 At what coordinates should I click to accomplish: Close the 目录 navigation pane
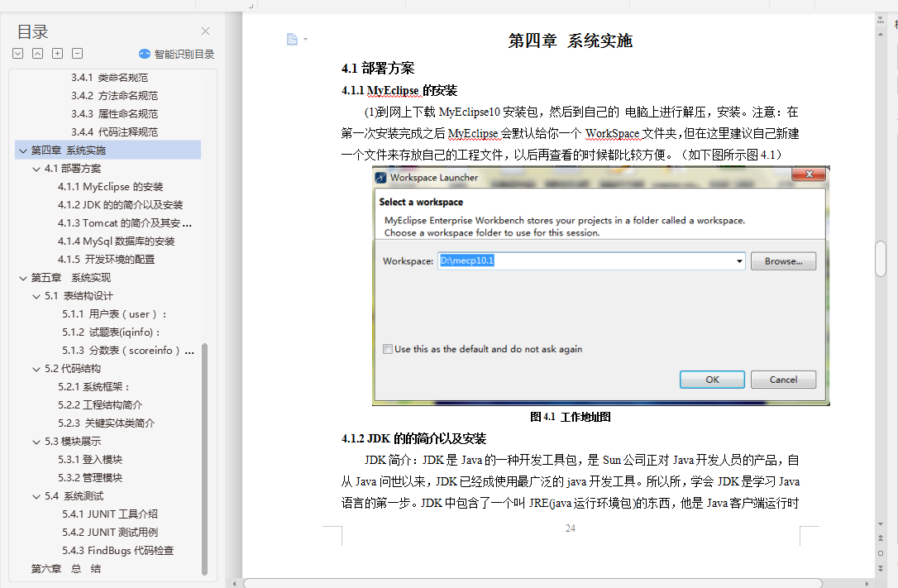[x=205, y=31]
